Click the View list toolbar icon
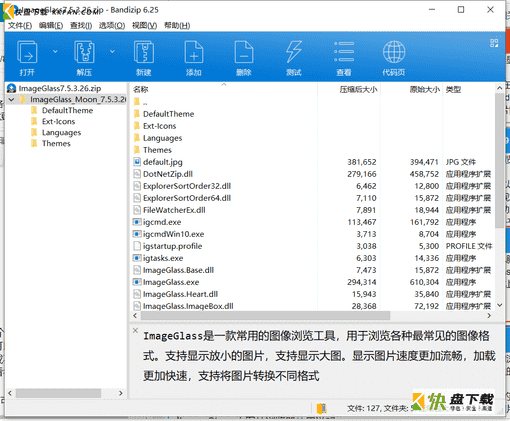This screenshot has width=510, height=421. [344, 52]
